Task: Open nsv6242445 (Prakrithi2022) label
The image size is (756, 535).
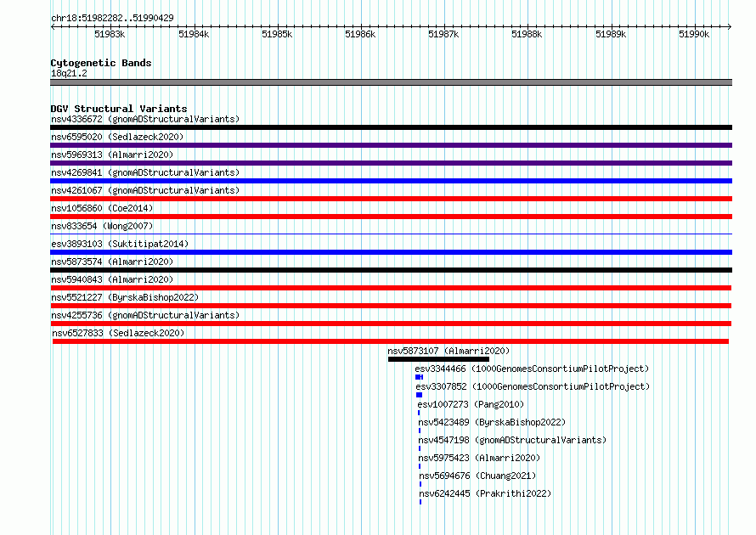Action: click(x=485, y=493)
